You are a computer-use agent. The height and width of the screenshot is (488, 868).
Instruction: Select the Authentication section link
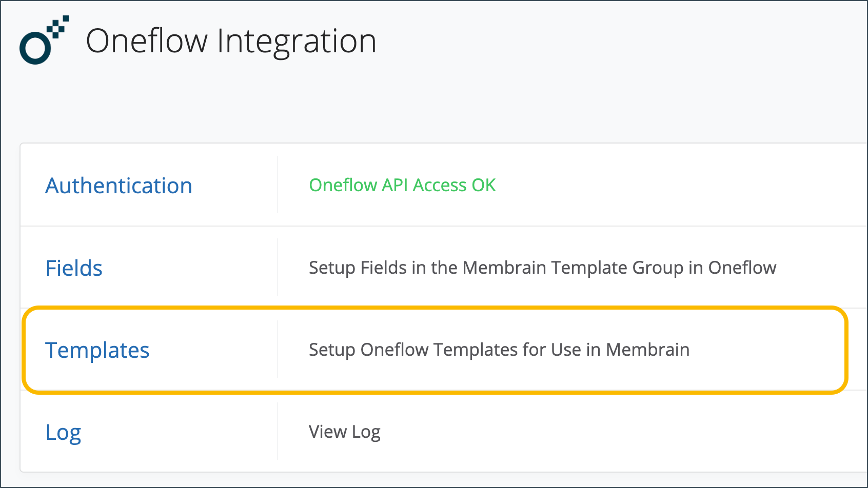[x=119, y=186]
